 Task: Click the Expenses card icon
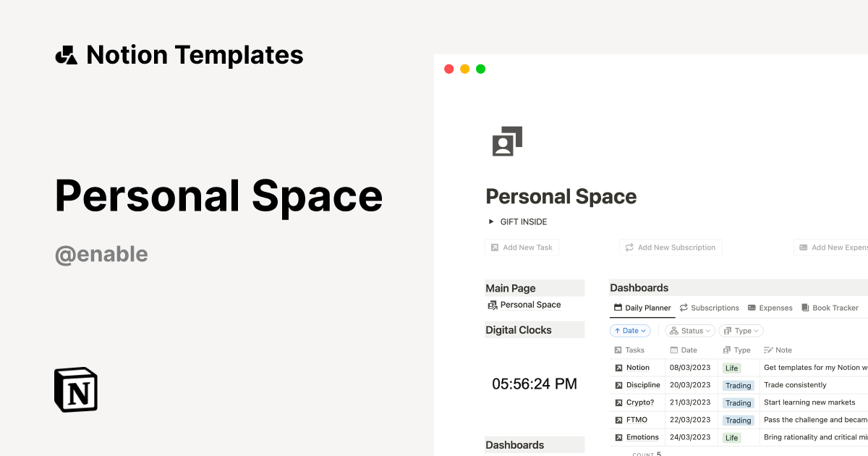pos(751,308)
